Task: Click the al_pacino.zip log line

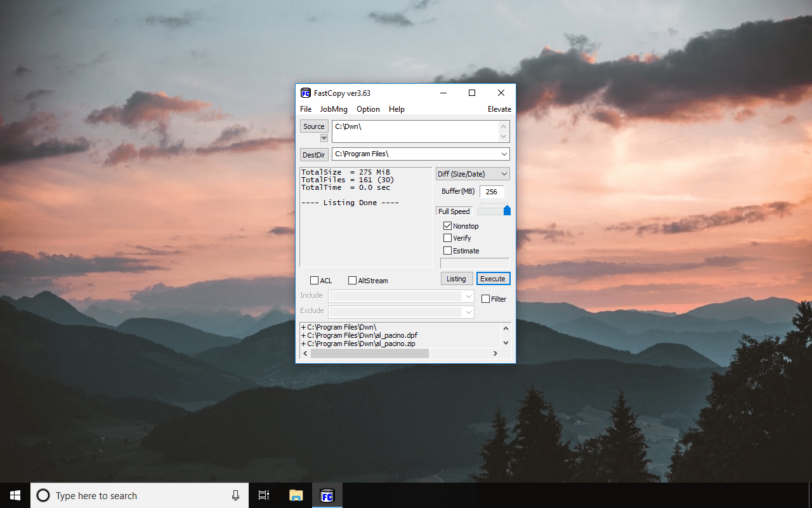Action: [x=358, y=344]
